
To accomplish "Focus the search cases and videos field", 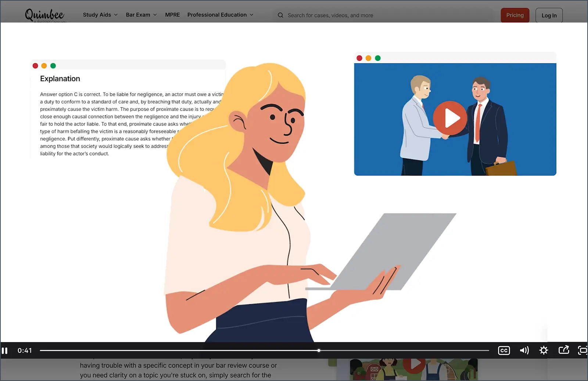I will point(384,15).
